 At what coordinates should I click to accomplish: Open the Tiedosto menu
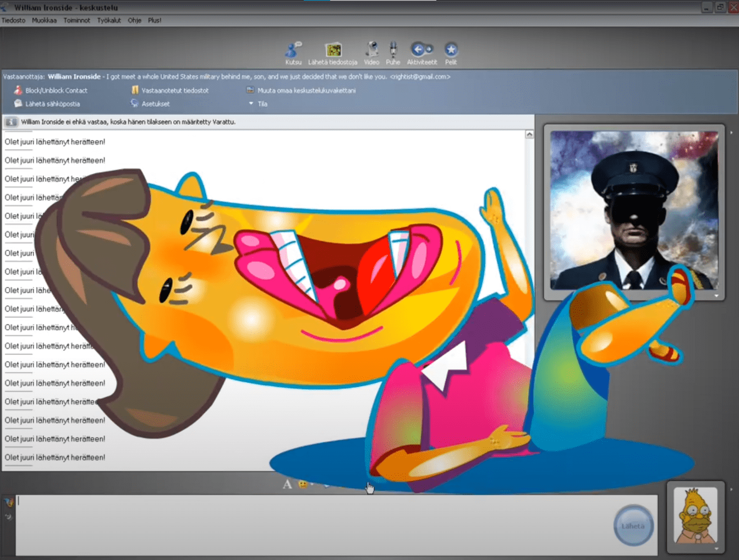pyautogui.click(x=13, y=20)
